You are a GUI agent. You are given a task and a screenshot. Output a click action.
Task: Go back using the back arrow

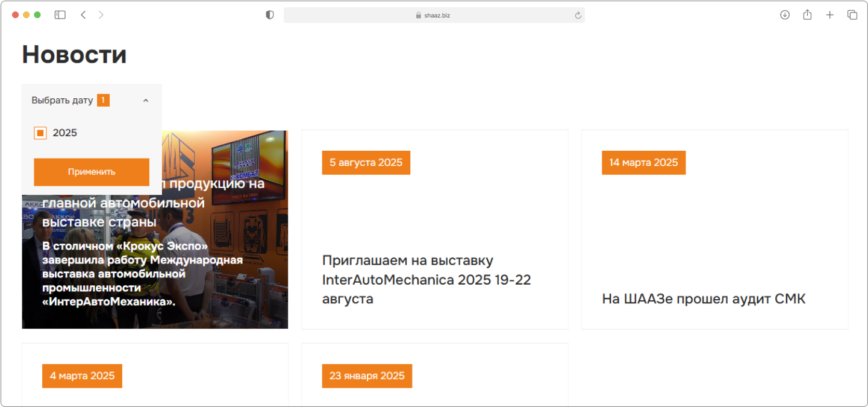(83, 15)
